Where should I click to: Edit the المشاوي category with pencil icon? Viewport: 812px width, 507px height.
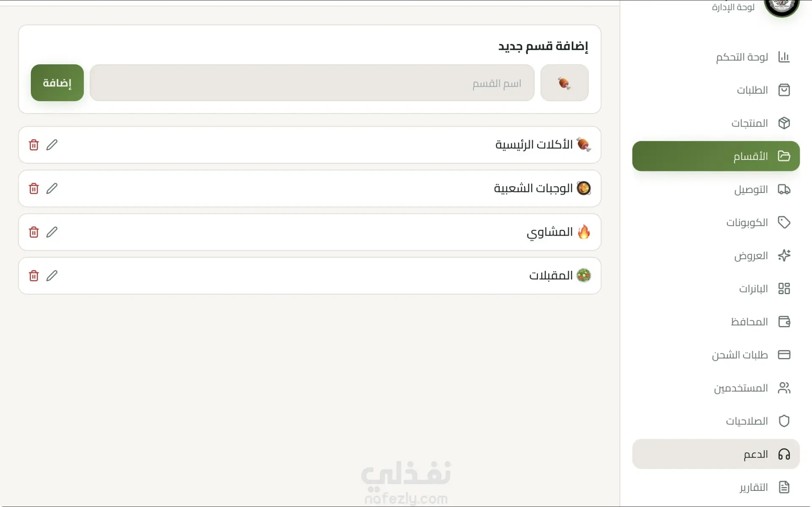[x=52, y=232]
